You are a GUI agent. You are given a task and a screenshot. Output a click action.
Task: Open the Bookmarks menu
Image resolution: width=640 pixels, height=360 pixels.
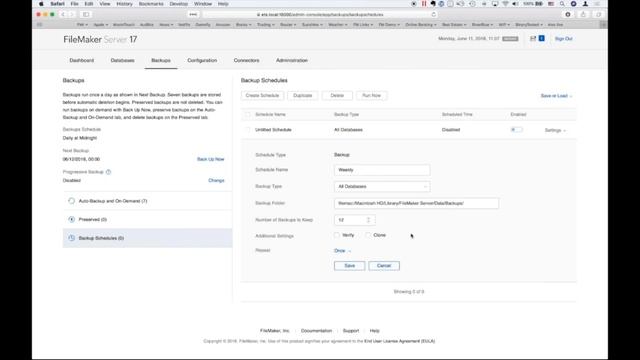click(x=151, y=4)
